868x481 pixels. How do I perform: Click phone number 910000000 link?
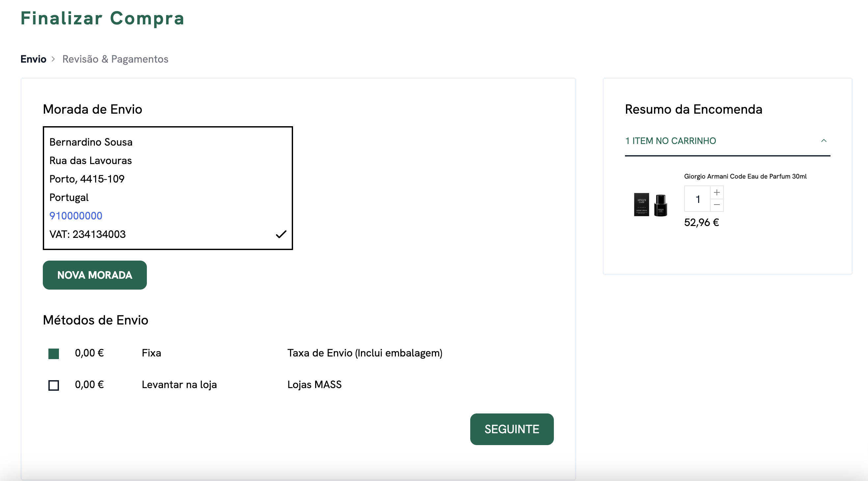coord(76,216)
